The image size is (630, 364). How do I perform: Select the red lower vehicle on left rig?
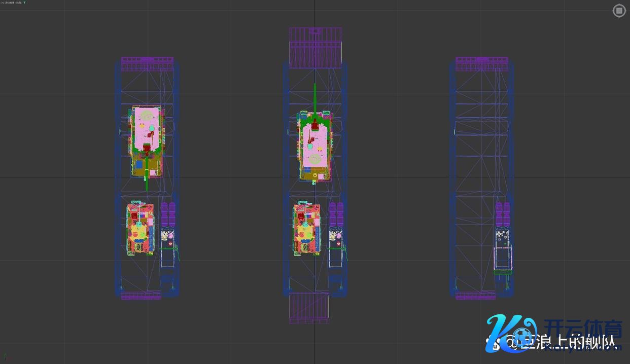[x=140, y=229]
